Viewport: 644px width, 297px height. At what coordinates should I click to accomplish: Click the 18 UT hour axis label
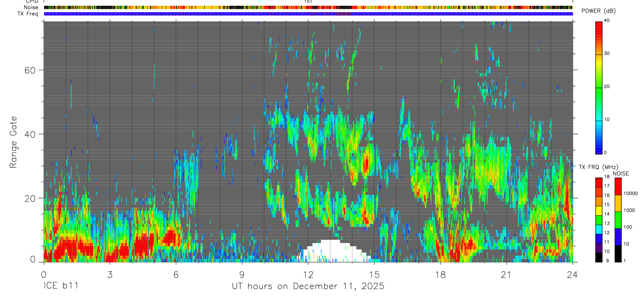tap(440, 274)
